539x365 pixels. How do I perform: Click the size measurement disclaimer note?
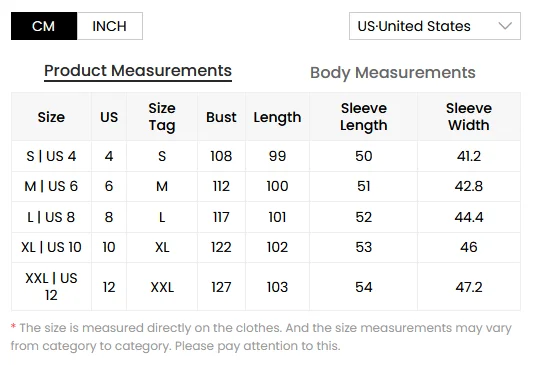261,336
